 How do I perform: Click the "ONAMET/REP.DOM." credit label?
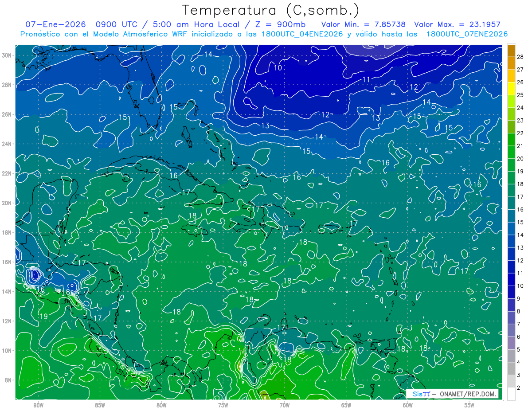(x=468, y=394)
